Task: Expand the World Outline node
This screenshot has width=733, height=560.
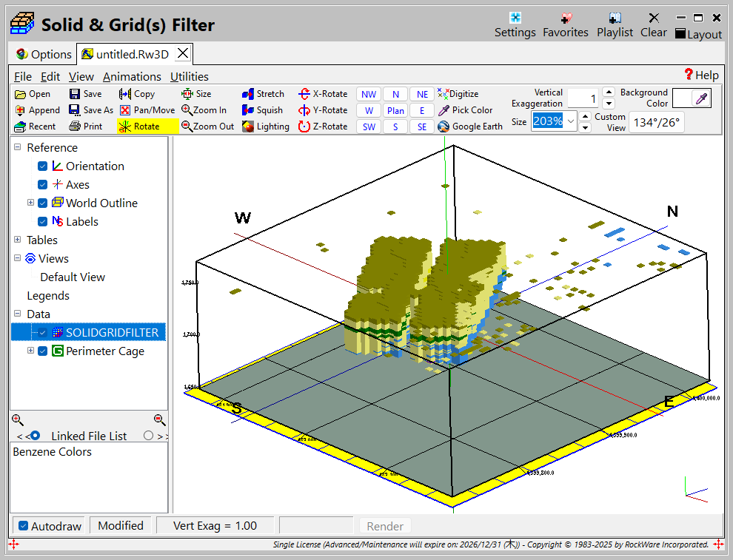Action: coord(30,203)
